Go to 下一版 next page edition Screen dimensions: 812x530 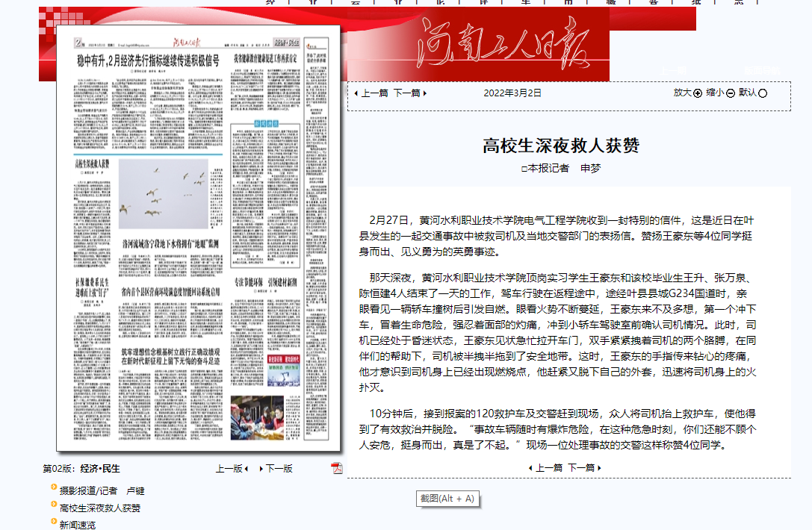coord(276,469)
